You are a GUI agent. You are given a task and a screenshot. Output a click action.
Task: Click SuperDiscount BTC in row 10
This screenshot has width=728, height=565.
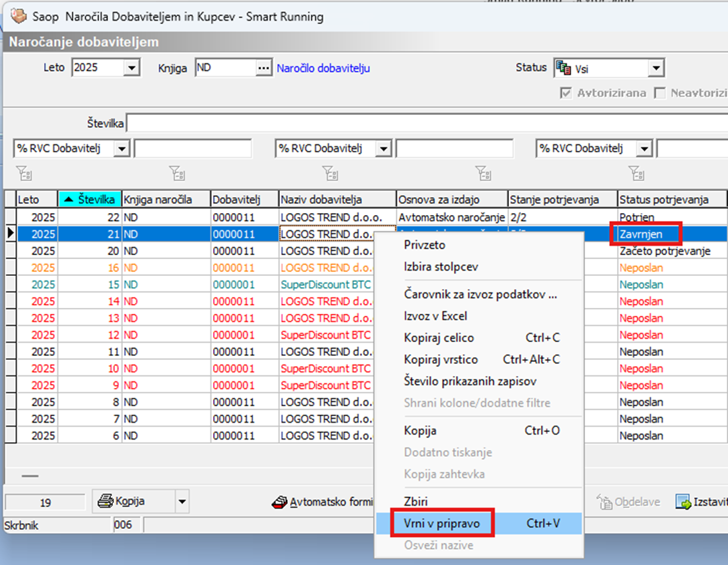(x=325, y=369)
